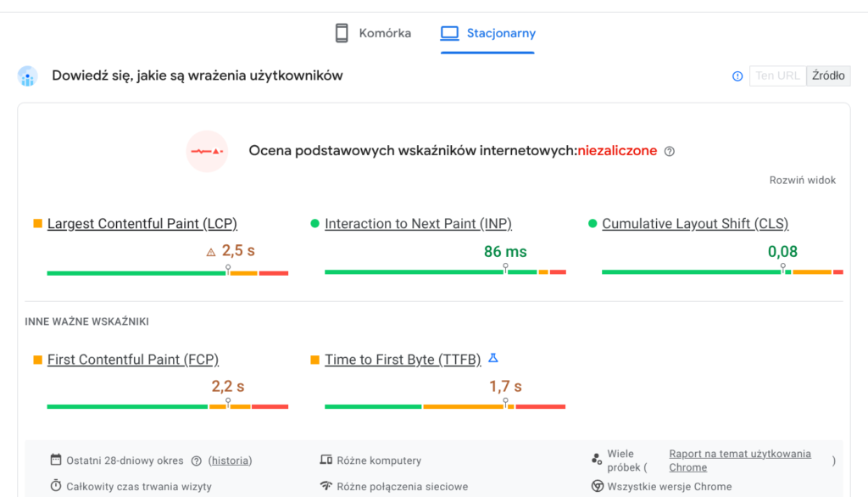Image resolution: width=868 pixels, height=497 pixels.
Task: Click the LCP value 2,5 s
Action: pos(238,251)
